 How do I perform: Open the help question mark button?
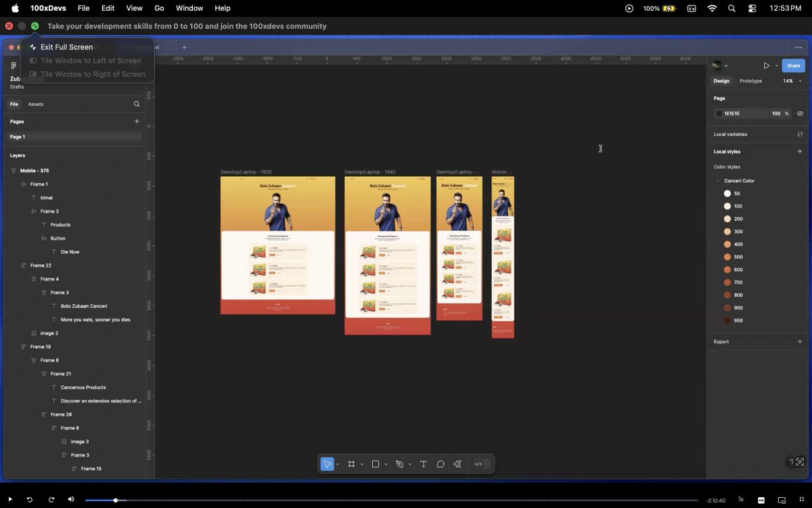click(791, 463)
